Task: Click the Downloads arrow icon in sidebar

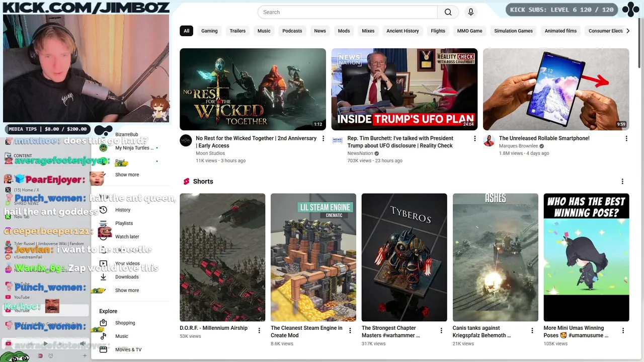Action: pyautogui.click(x=103, y=277)
